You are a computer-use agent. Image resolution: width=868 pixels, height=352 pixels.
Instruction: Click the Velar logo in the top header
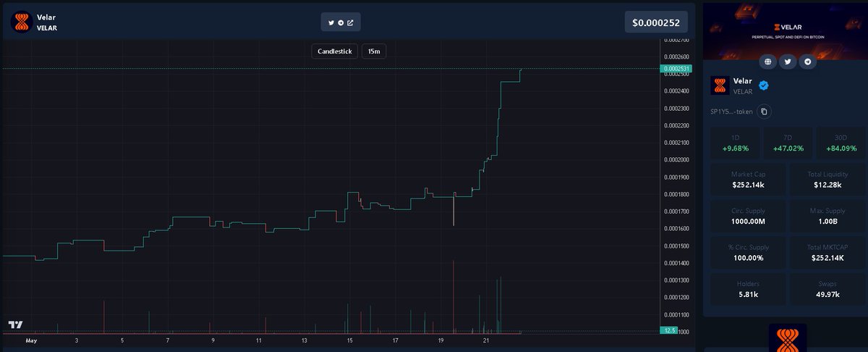click(x=22, y=22)
